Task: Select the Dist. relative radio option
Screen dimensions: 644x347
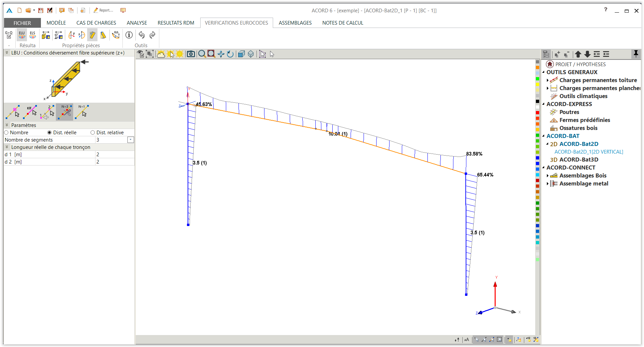Action: click(93, 133)
